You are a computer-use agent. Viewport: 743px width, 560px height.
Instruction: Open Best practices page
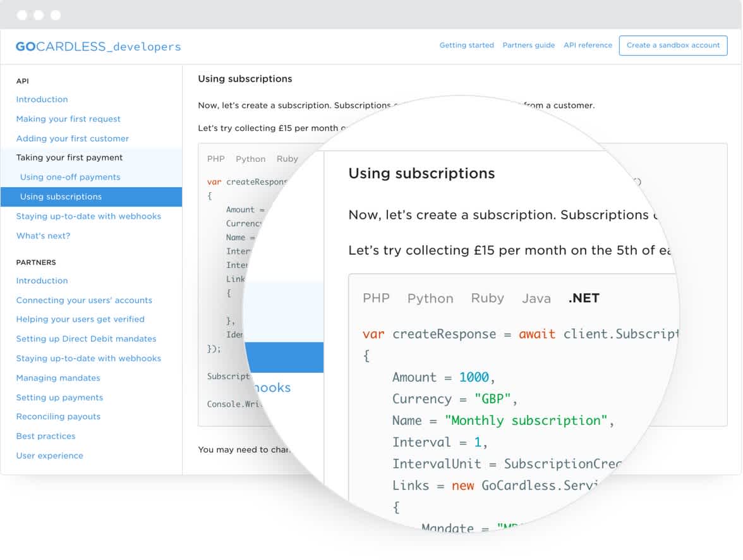point(45,435)
